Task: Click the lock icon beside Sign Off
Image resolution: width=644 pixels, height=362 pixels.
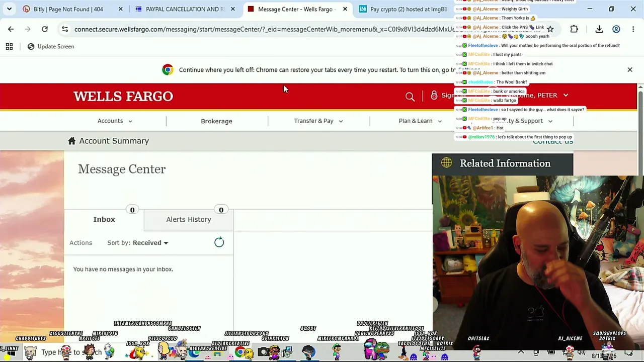Action: click(x=434, y=95)
